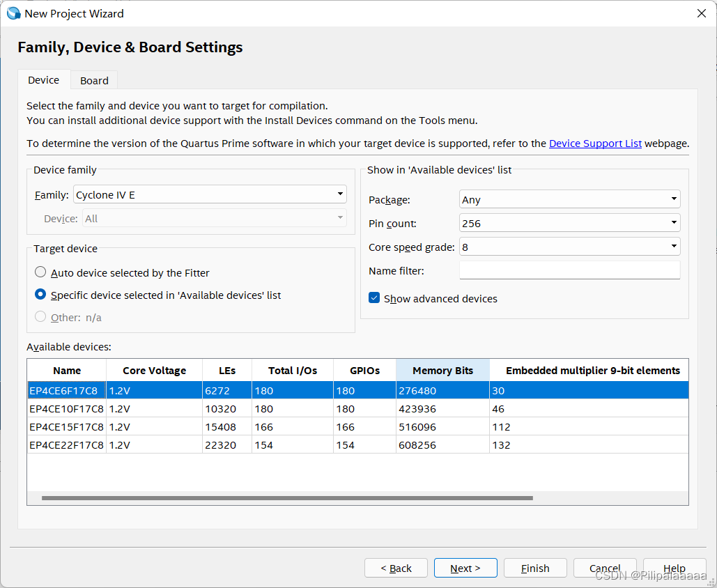Uncheck Show advanced devices checkbox
The width and height of the screenshot is (717, 588).
point(375,298)
